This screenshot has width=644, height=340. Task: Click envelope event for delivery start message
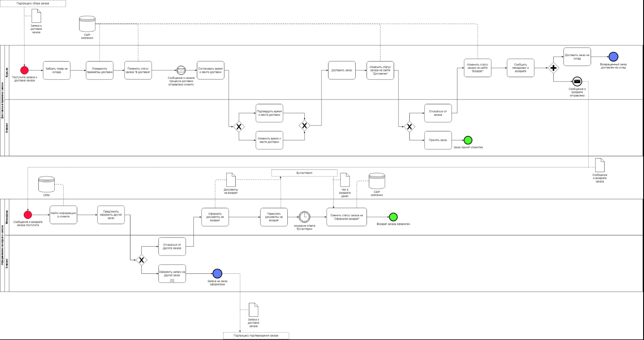(x=181, y=70)
